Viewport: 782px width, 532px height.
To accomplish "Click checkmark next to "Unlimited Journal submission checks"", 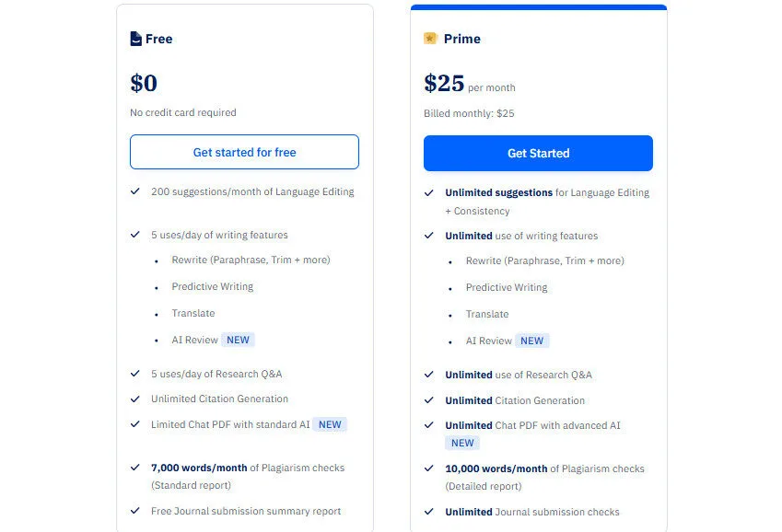I will click(x=429, y=512).
